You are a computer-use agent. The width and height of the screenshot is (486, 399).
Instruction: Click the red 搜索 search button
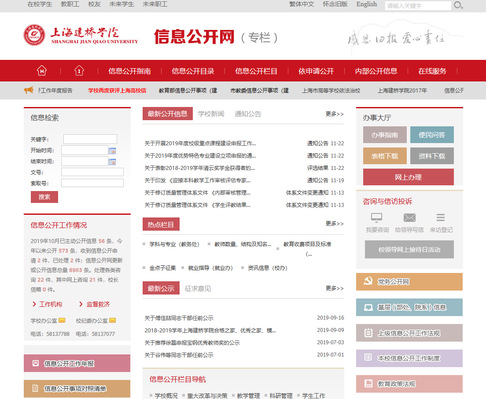[x=44, y=197]
